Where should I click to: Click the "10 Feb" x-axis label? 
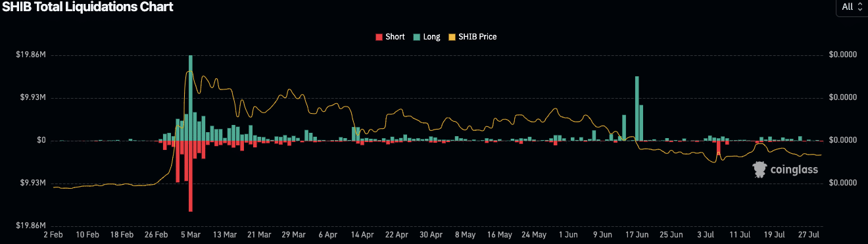(87, 234)
